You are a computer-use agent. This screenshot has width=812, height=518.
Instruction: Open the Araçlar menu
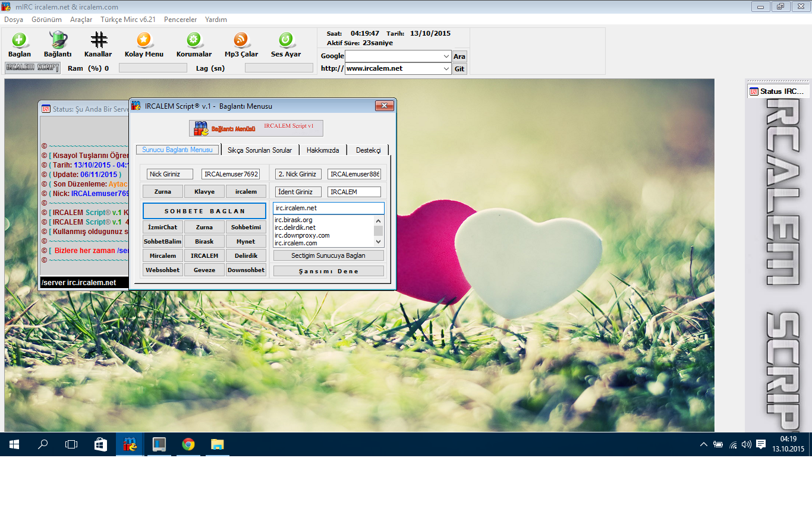click(x=81, y=20)
